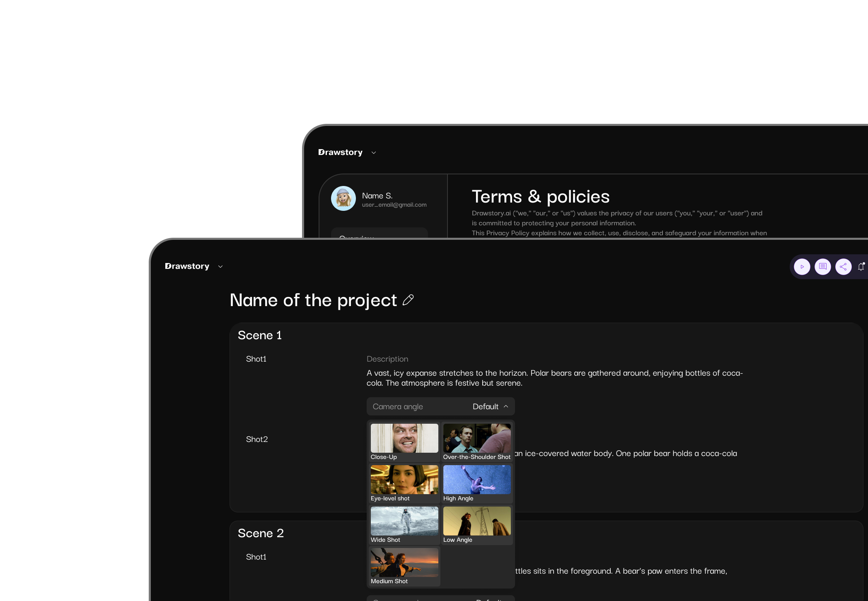Click the user avatar in Terms window

point(343,198)
